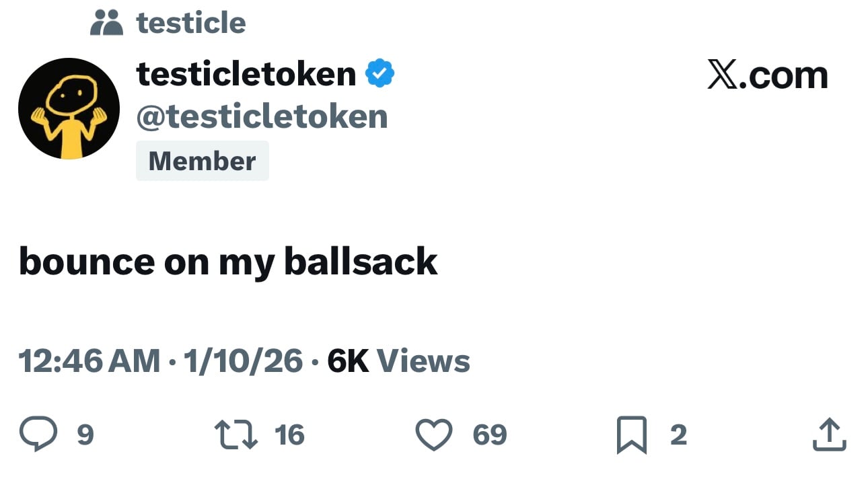This screenshot has width=868, height=491.
Task: Open the yellow figure profile avatar
Action: coord(69,108)
